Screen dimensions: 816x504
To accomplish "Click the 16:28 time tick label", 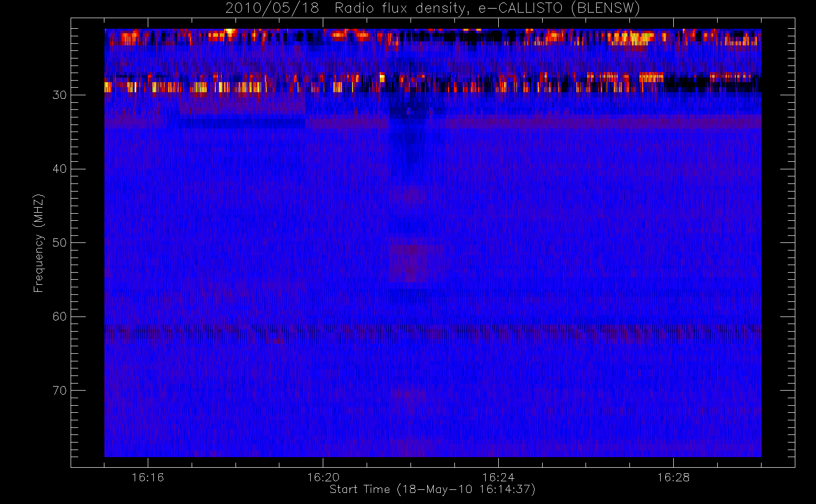I will tap(673, 477).
